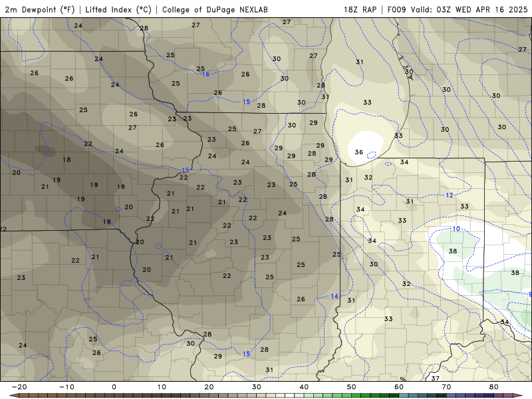Click the '18Z RAP' model run label
Screen dimensions: 532x399
(x=360, y=9)
